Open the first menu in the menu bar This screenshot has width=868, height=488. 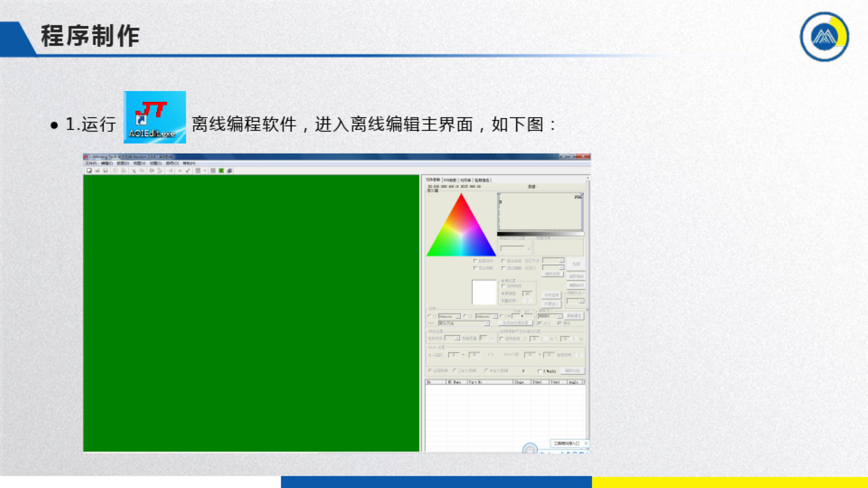tap(91, 163)
